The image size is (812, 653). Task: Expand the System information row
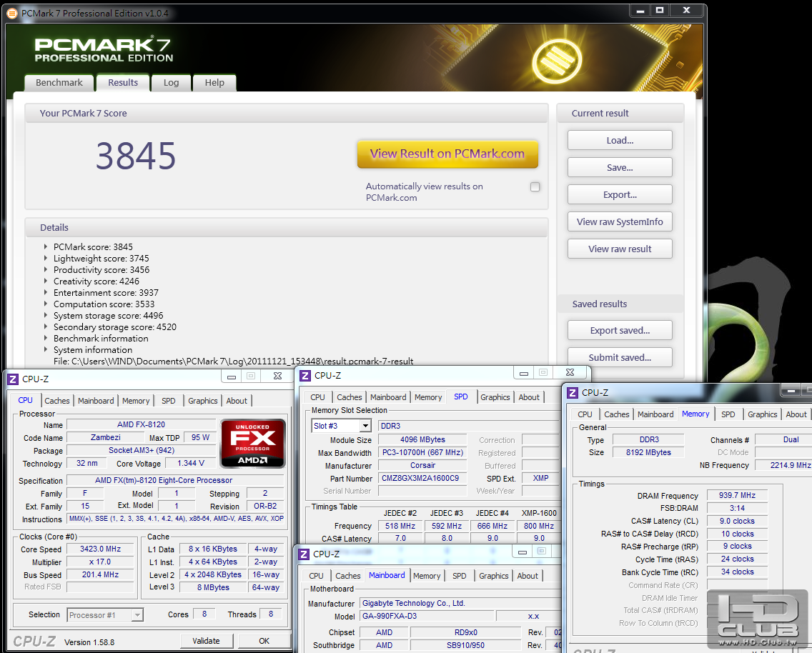coord(46,349)
